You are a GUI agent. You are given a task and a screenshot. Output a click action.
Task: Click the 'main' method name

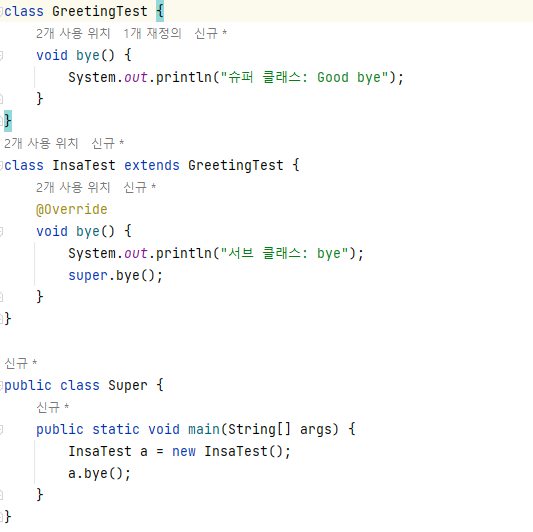(x=204, y=429)
